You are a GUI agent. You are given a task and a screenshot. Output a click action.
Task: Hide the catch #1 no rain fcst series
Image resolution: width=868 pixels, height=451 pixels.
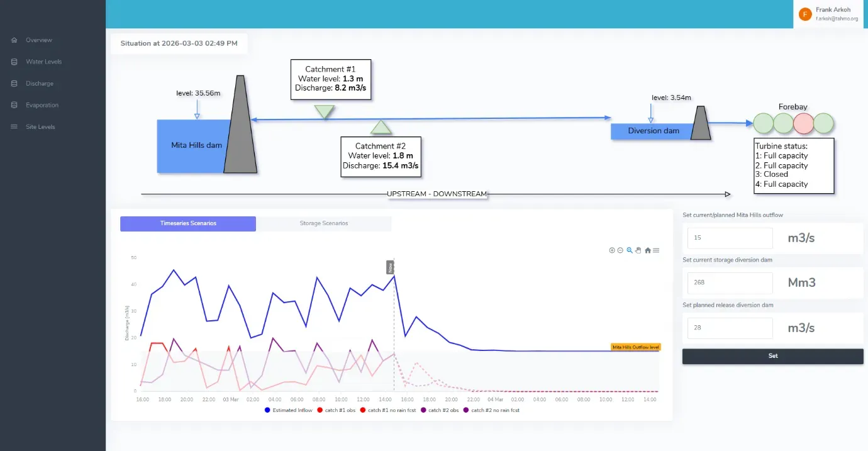pyautogui.click(x=387, y=410)
